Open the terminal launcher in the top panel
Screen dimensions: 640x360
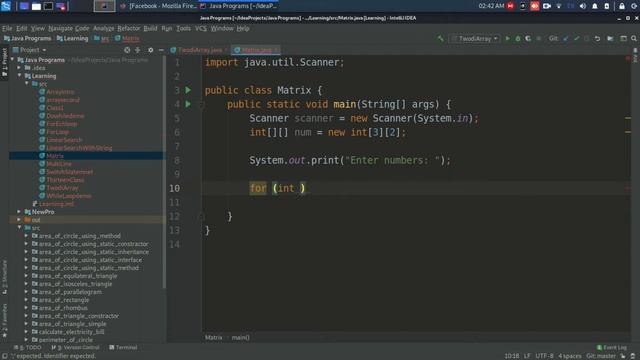48,6
